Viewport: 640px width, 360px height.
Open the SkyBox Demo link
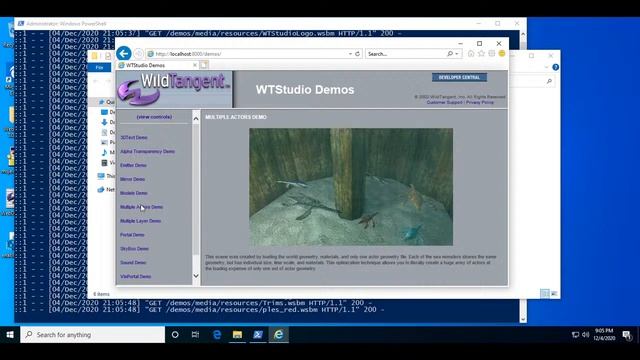pos(134,249)
